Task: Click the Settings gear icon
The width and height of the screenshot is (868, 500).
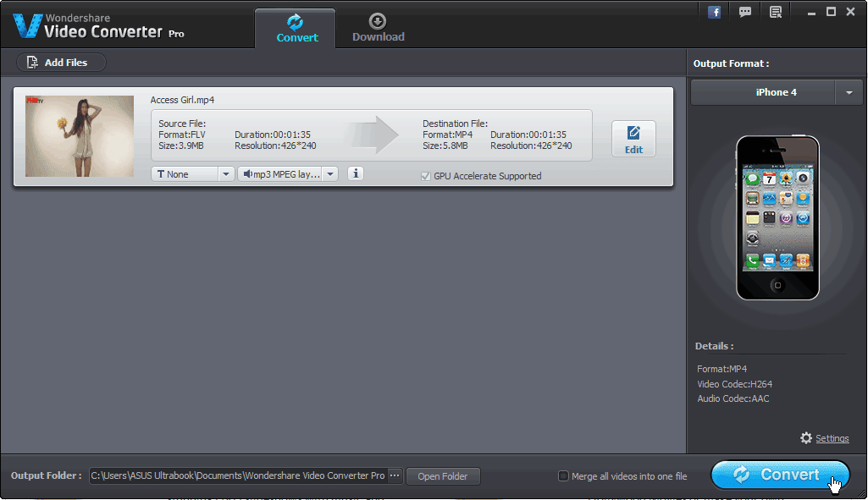Action: pos(806,438)
